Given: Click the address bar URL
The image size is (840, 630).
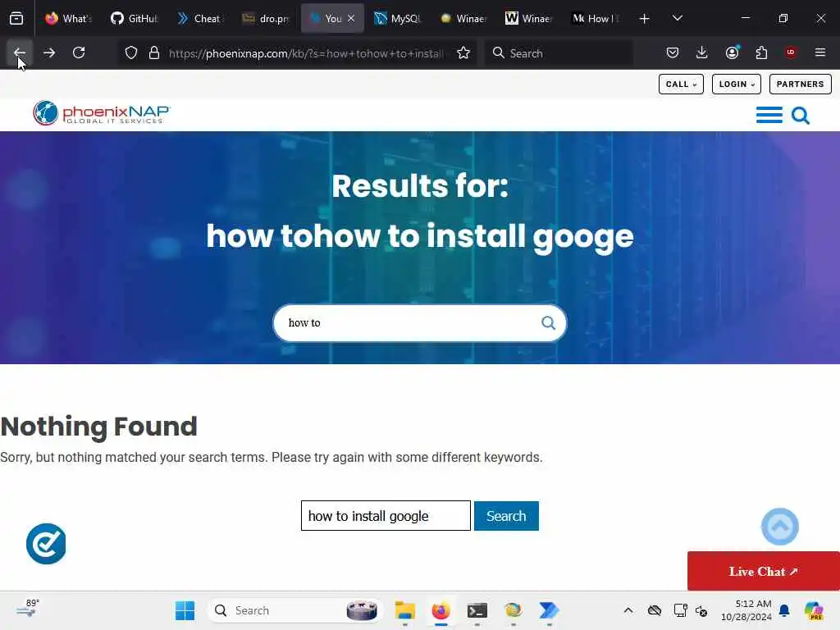Looking at the screenshot, I should coord(305,53).
